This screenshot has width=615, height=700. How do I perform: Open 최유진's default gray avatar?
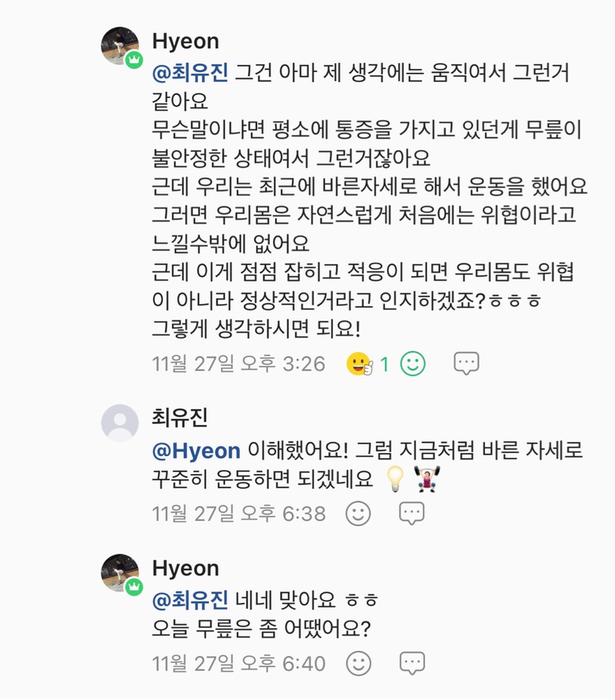point(120,423)
